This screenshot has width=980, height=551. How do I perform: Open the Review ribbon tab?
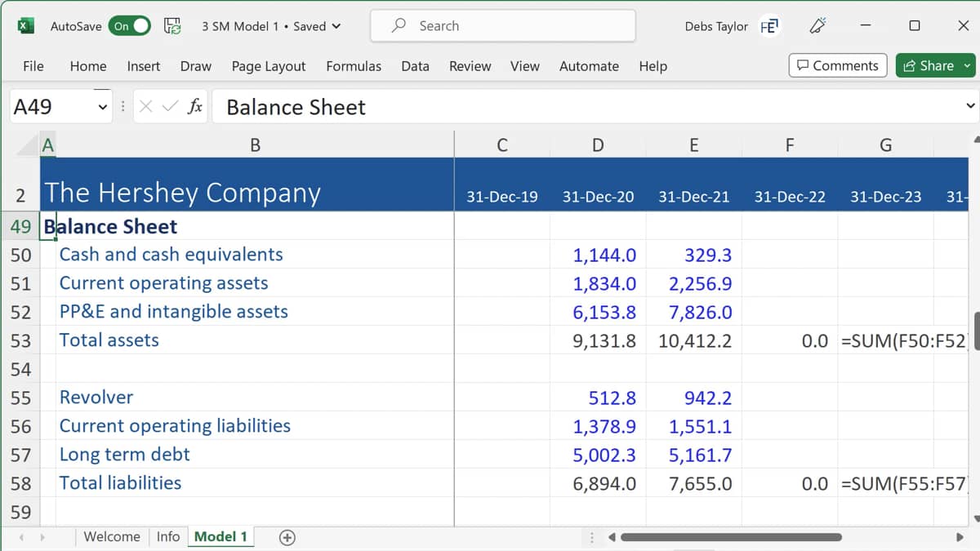point(470,66)
